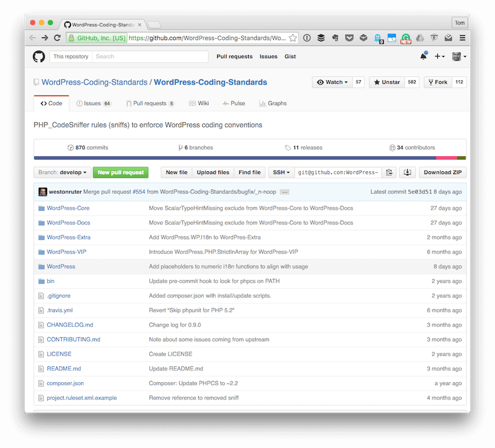This screenshot has width=495, height=448.
Task: View the 34 contributors
Action: point(412,147)
